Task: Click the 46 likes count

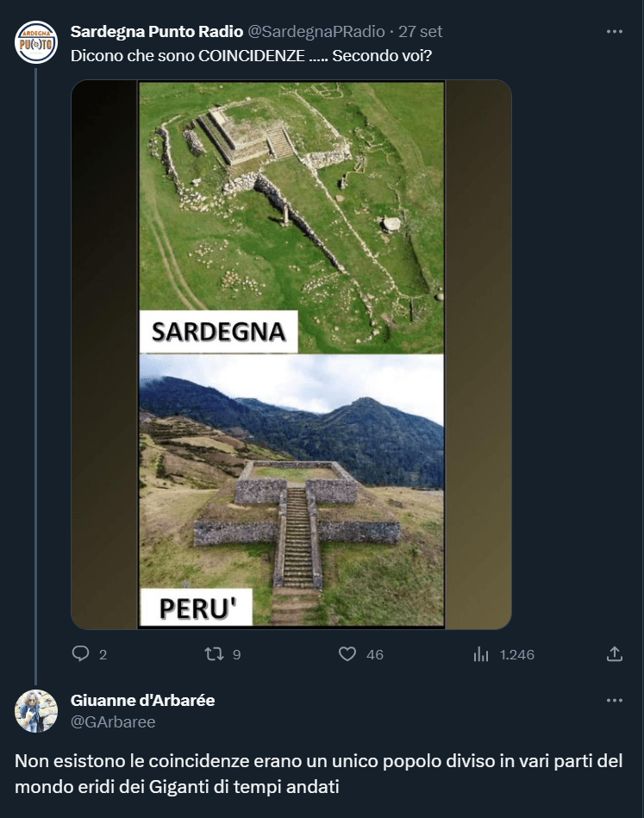Action: click(x=375, y=655)
